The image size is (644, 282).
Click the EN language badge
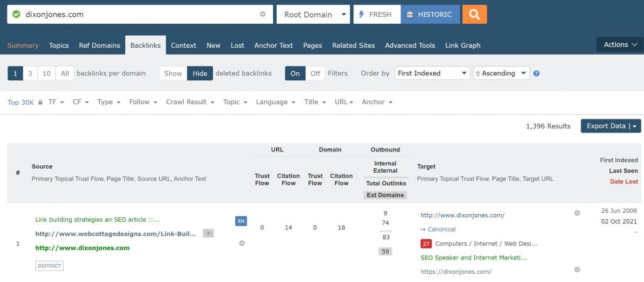(241, 221)
